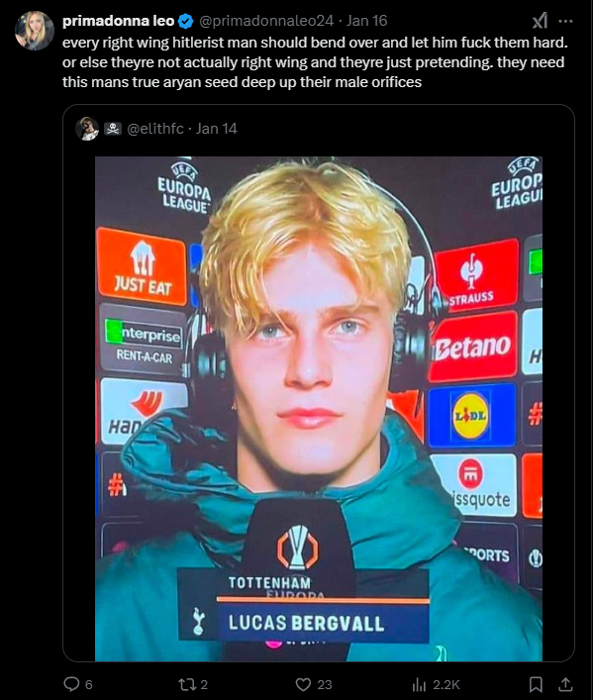The height and width of the screenshot is (700, 593).
Task: Click the Jan 16 post timestamp
Action: click(366, 21)
